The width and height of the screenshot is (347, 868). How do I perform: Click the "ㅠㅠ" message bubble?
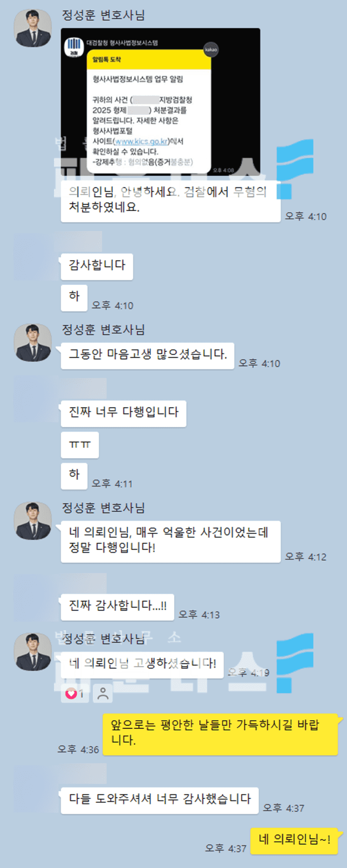coord(80,445)
